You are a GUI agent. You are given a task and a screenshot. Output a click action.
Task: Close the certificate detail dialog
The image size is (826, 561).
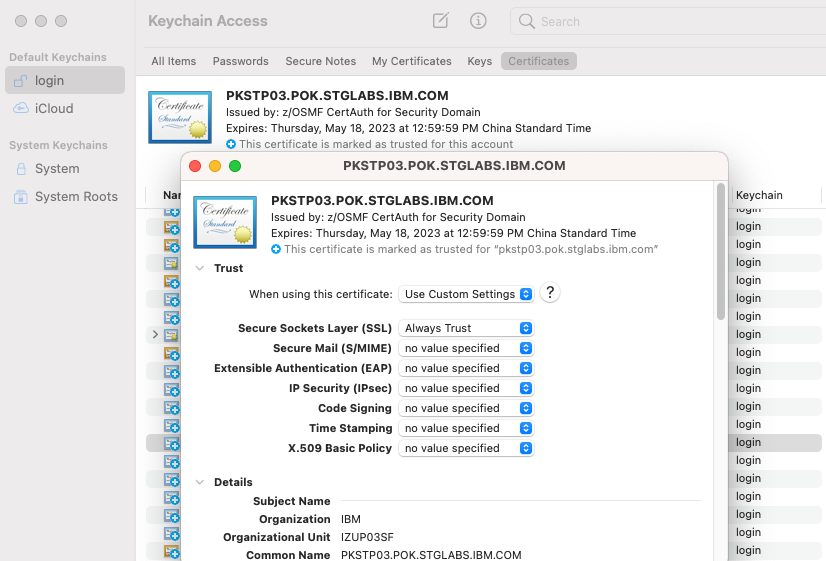point(195,166)
